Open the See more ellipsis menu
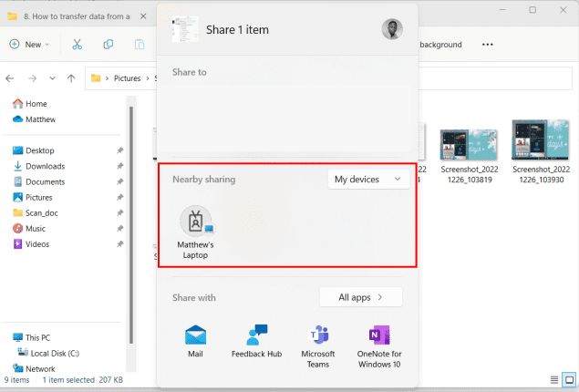The image size is (579, 392). (487, 44)
